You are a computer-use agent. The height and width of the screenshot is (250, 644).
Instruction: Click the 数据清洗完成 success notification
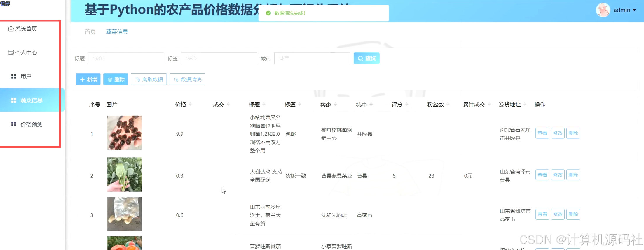[x=324, y=13]
